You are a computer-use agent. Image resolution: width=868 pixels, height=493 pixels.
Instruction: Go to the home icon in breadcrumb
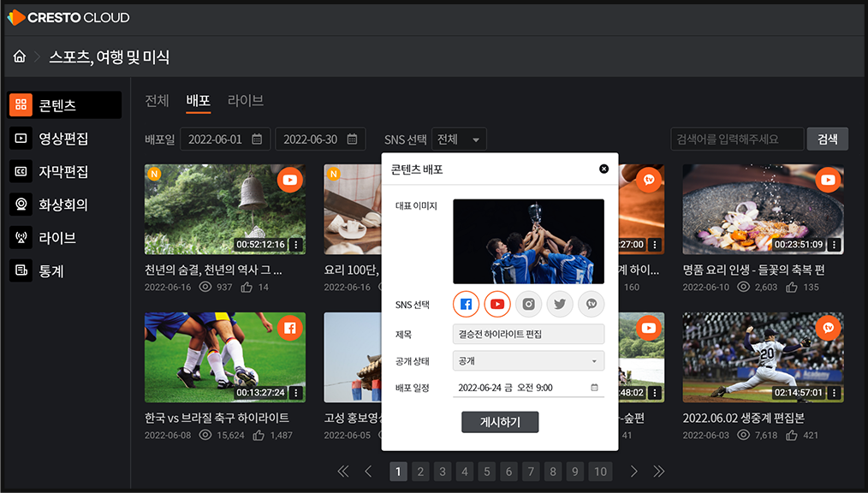click(x=20, y=56)
